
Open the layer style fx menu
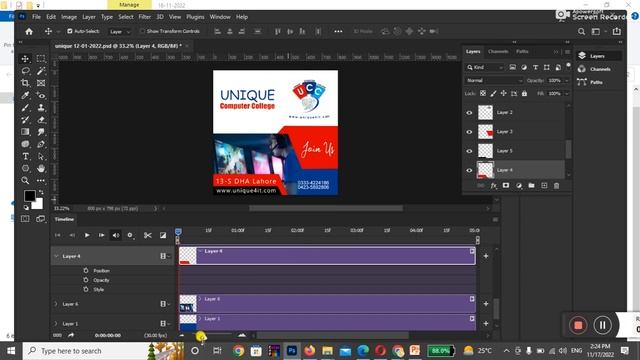493,186
